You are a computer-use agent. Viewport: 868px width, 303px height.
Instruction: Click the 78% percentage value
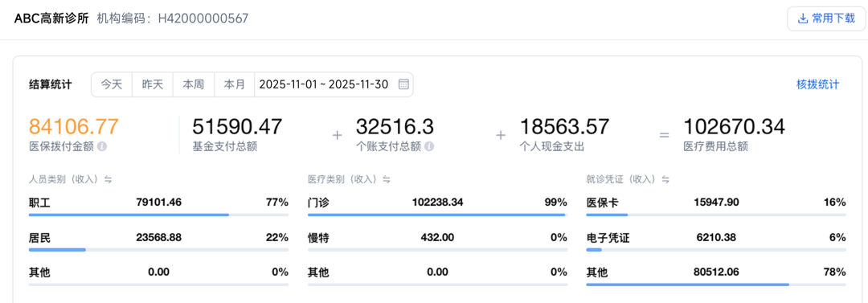[835, 272]
